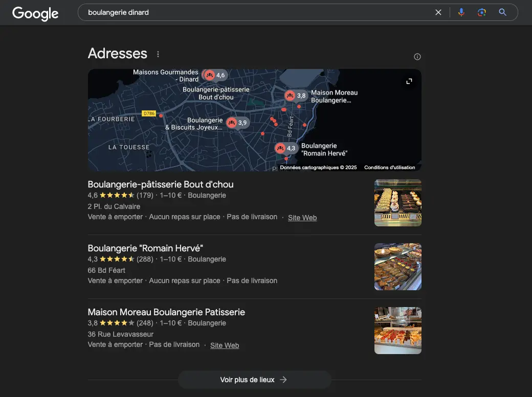Click the Adresses heading

pyautogui.click(x=117, y=54)
